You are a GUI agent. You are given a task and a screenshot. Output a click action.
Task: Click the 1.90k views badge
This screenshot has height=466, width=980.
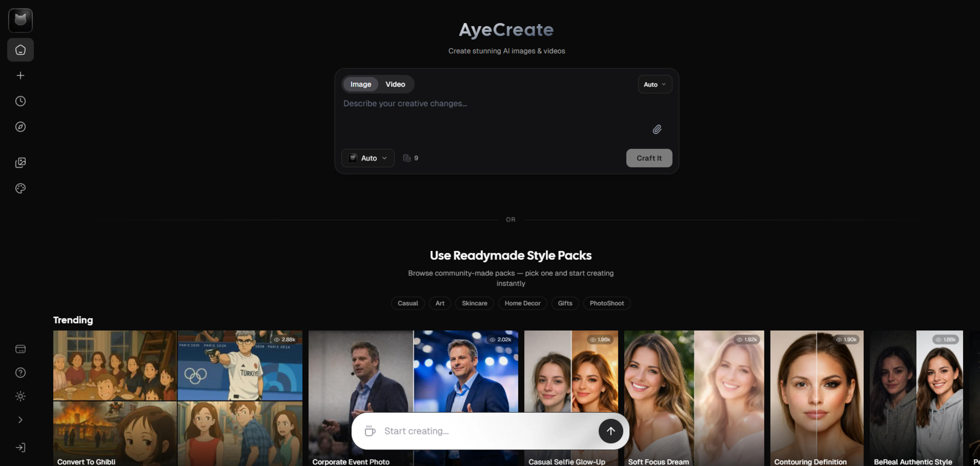coord(846,340)
